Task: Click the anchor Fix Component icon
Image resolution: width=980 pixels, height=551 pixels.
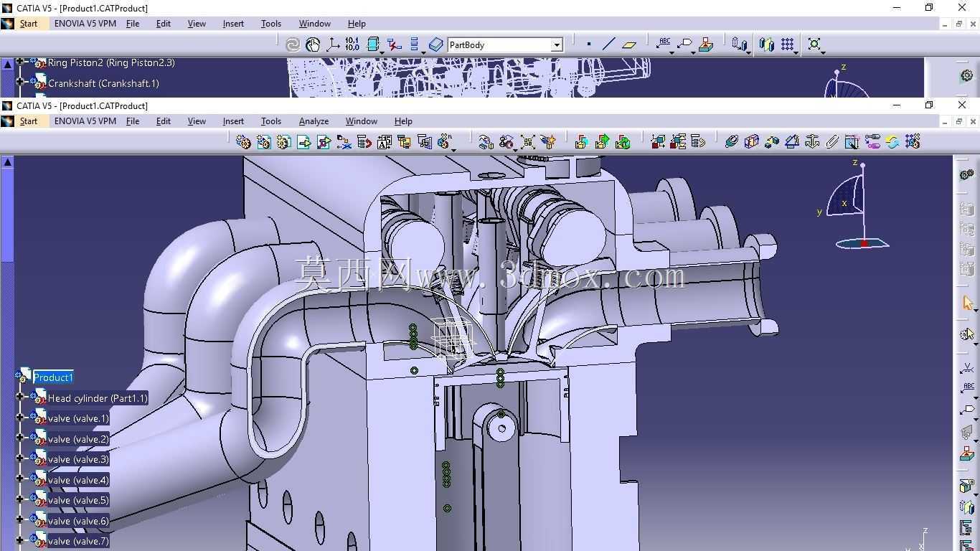Action: (811, 141)
